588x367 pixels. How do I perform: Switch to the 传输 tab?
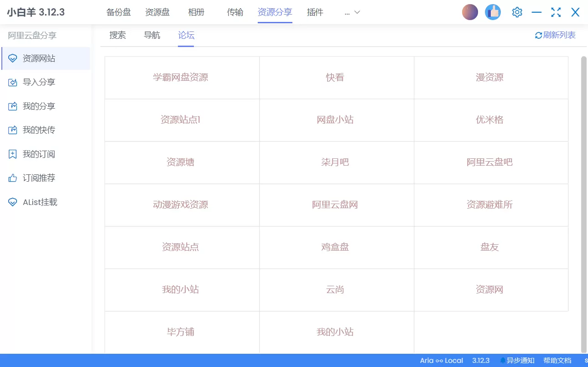pos(235,12)
